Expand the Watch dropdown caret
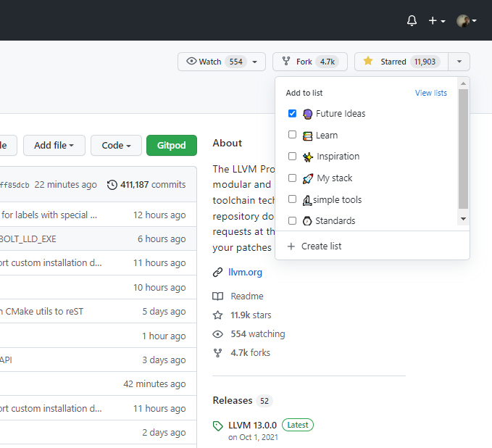492x448 pixels. click(255, 62)
